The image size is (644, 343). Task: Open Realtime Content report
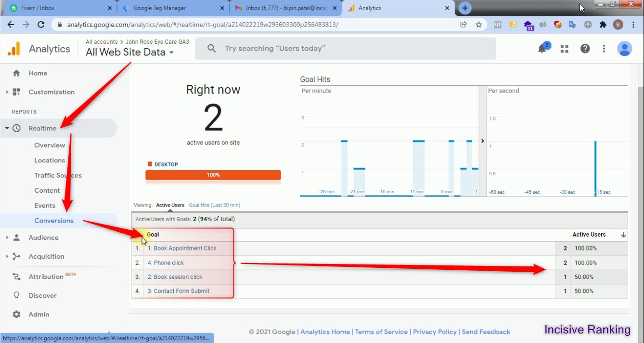coord(47,190)
